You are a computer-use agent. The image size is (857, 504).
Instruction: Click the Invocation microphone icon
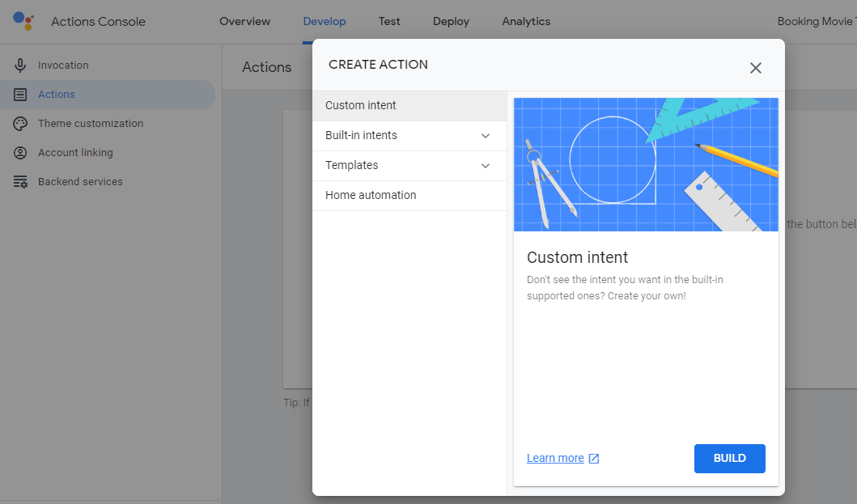20,66
